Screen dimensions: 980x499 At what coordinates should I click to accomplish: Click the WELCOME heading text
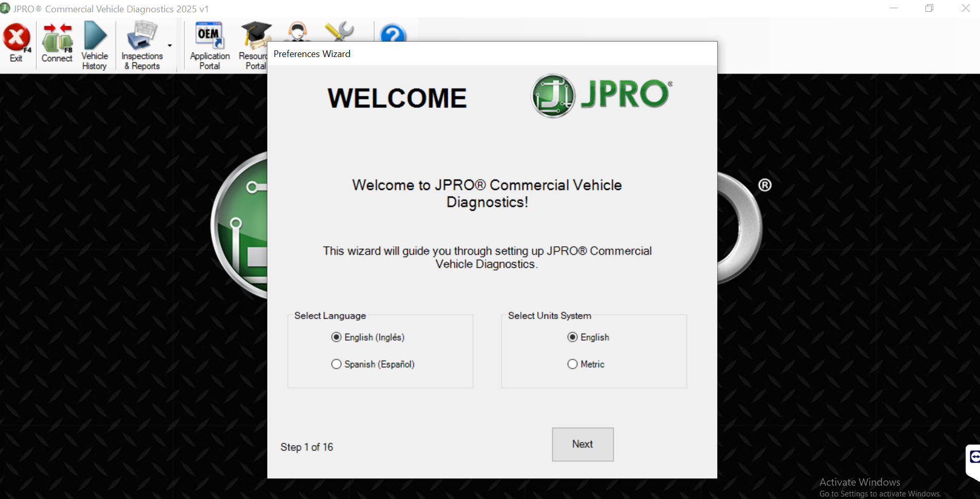click(x=397, y=98)
